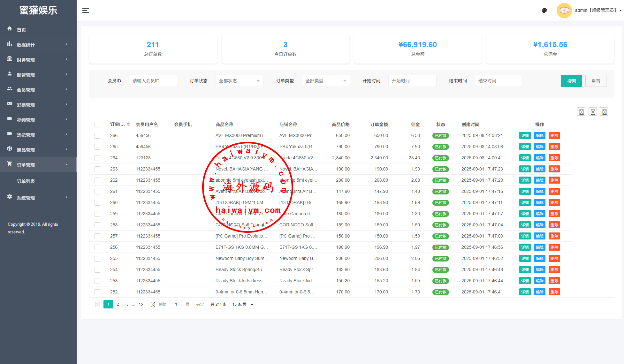Select all rows via header checkbox
This screenshot has width=624, height=364.
coord(97,125)
